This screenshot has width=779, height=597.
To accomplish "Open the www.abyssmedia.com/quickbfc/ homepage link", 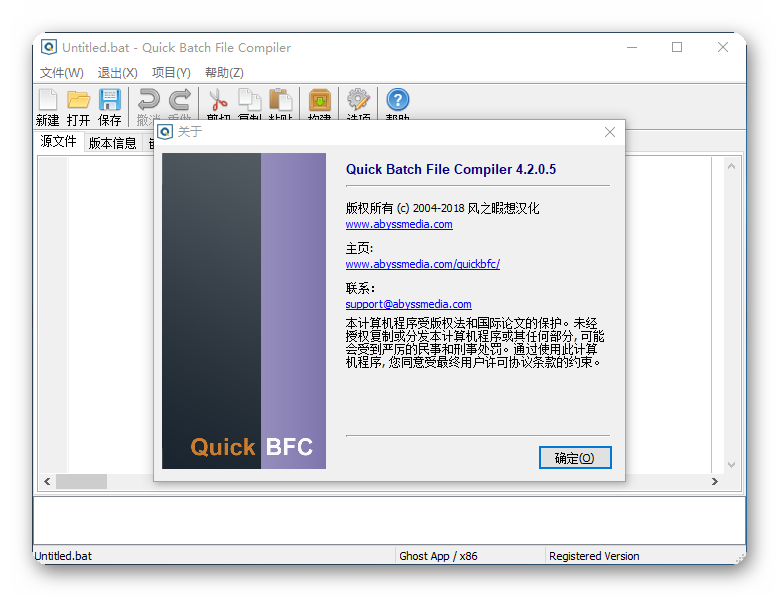I will click(422, 265).
